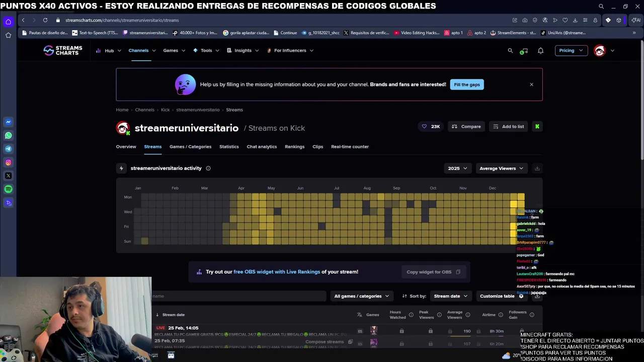Click the Copy widget for OBS button

[x=433, y=272]
